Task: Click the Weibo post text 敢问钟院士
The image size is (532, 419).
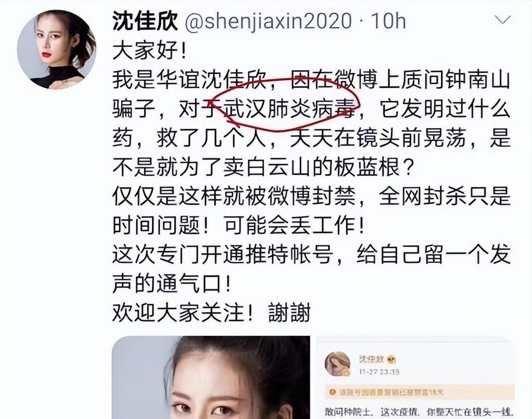Action: (347, 412)
